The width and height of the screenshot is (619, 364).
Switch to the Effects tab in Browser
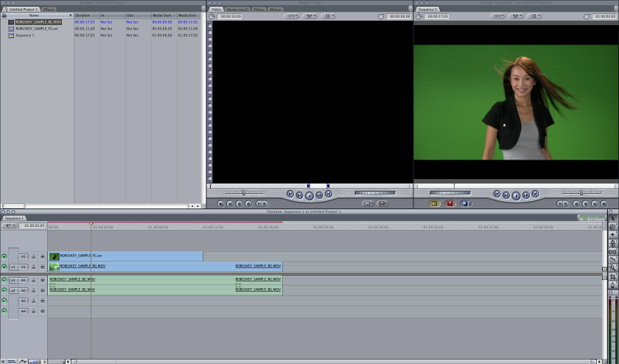[x=49, y=9]
